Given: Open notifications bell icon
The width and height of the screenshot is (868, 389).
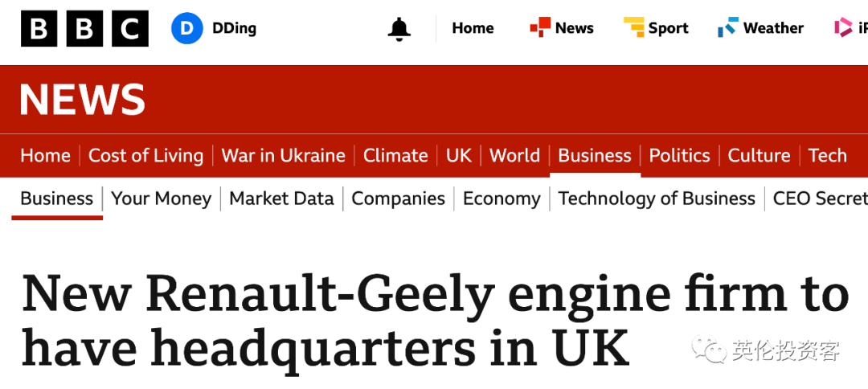Looking at the screenshot, I should point(399,29).
